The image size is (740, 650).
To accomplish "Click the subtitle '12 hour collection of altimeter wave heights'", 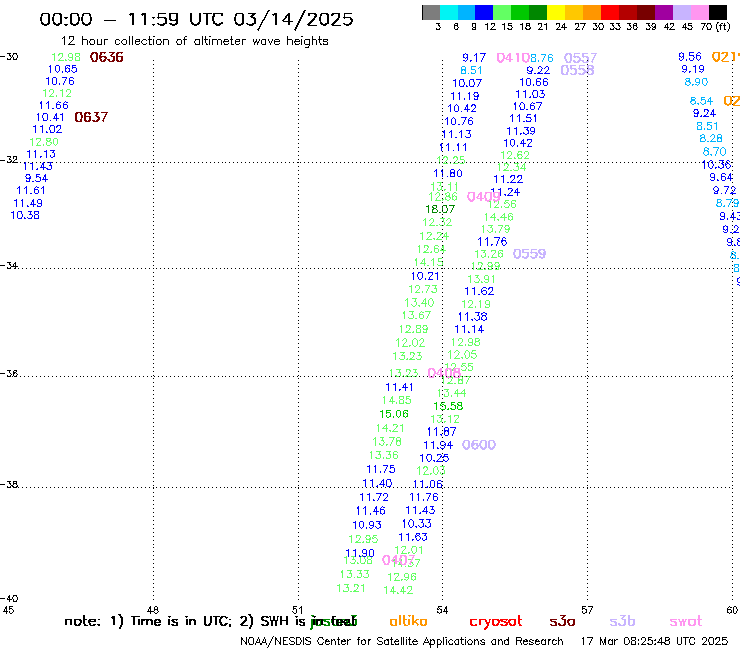I will click(x=195, y=41).
